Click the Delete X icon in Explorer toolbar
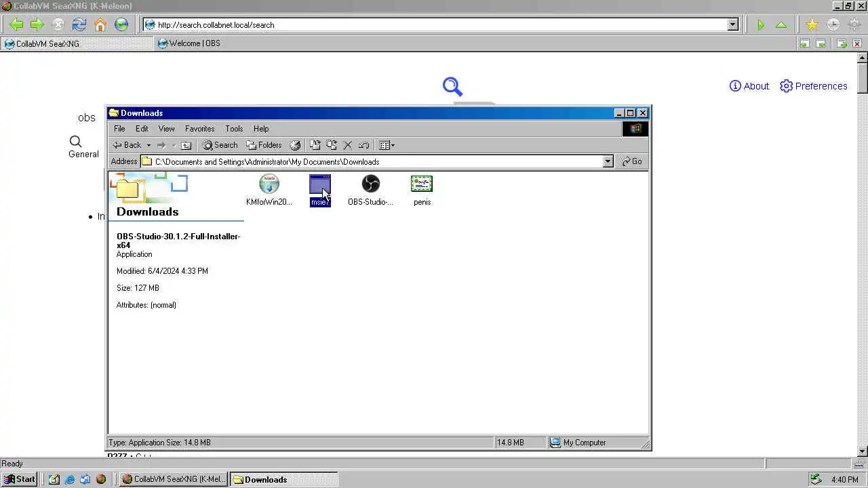Screen dimensions: 868x488 pos(348,145)
